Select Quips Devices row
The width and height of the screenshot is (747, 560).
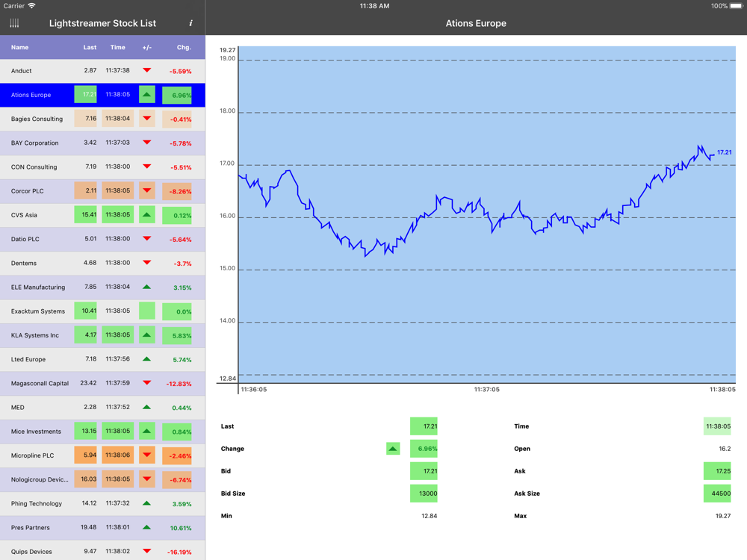click(x=31, y=551)
